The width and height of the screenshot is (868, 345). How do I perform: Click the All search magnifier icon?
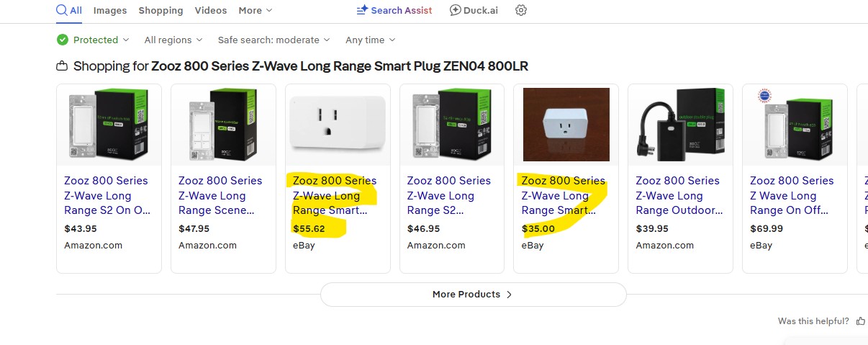tap(62, 10)
